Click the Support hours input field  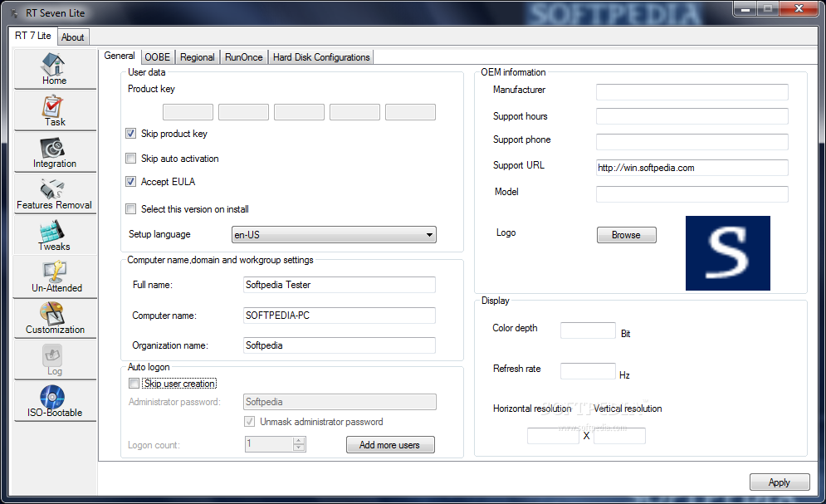tap(692, 116)
